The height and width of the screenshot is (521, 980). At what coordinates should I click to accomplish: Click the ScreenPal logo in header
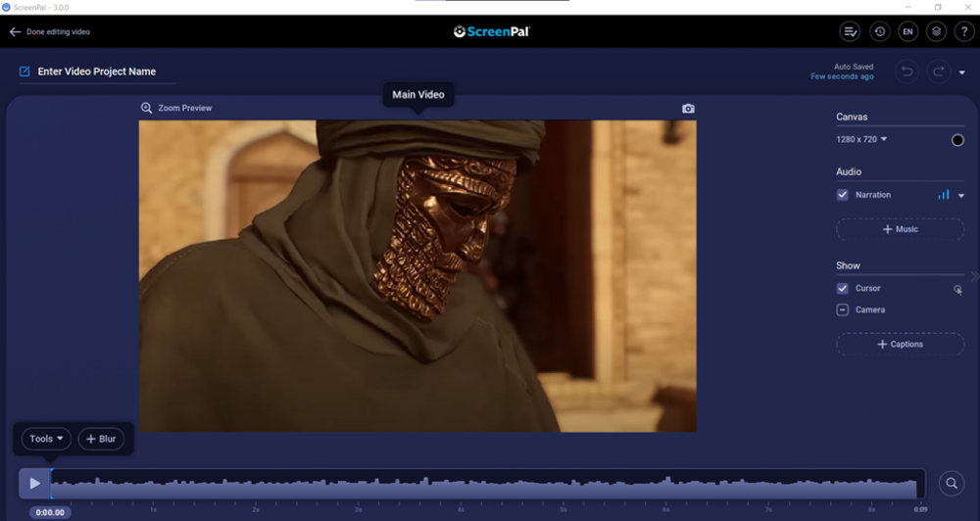(492, 32)
